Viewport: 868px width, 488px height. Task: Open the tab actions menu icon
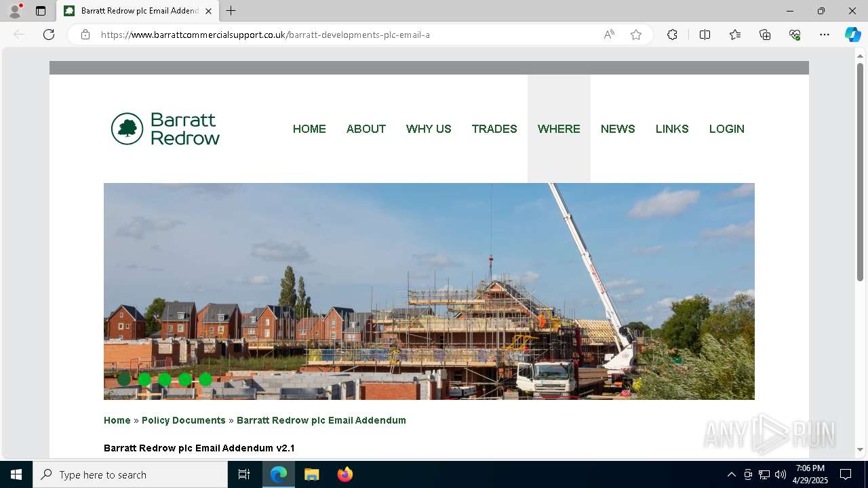(x=41, y=11)
